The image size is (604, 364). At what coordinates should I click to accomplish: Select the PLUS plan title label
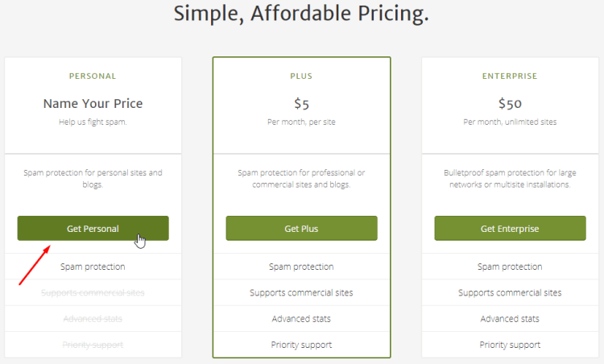click(x=301, y=77)
